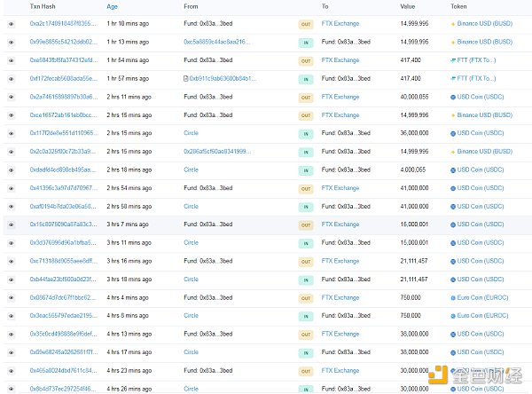Click eye icon next to hash 0x08674d7dc67f1bbc62
The width and height of the screenshot is (532, 394).
point(12,297)
